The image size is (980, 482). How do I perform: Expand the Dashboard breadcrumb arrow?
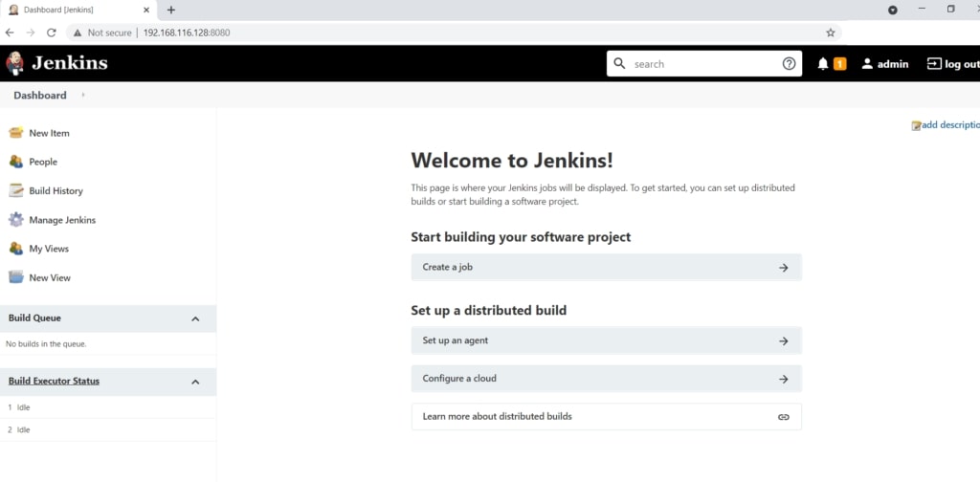pos(83,95)
